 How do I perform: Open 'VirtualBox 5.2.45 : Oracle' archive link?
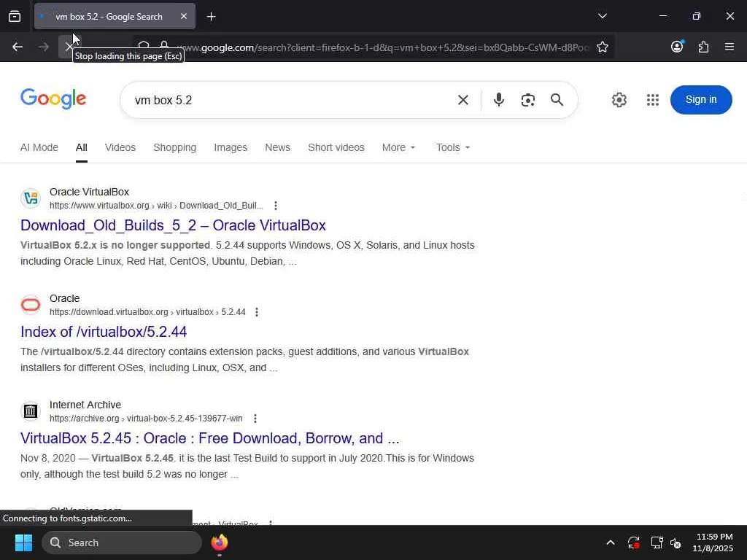[209, 438]
